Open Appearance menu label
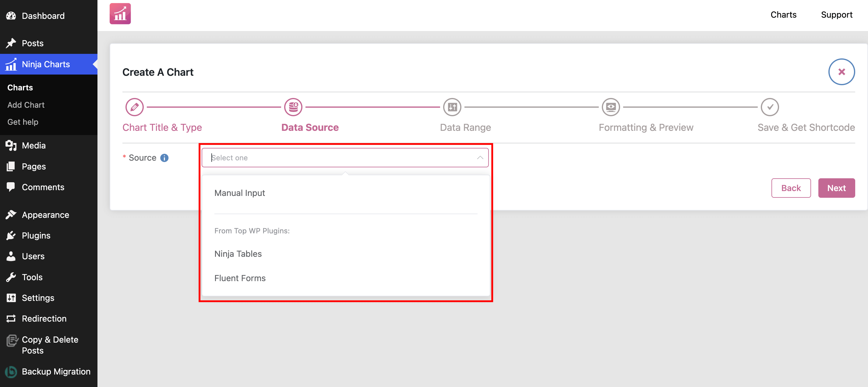This screenshot has width=868, height=387. 45,215
